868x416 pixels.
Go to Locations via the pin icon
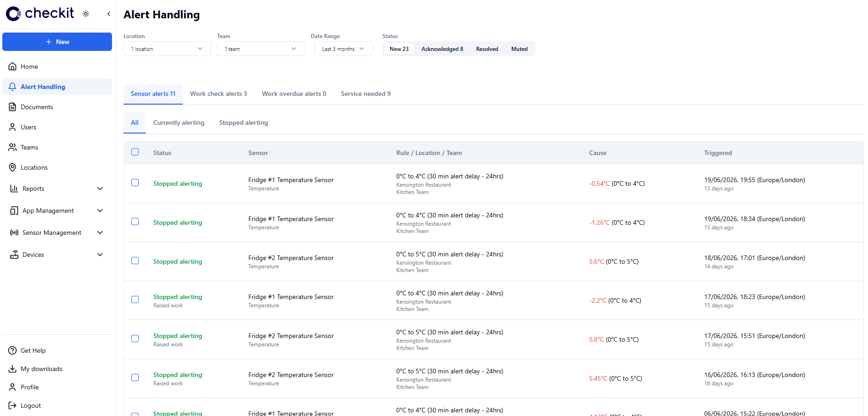pyautogui.click(x=12, y=167)
